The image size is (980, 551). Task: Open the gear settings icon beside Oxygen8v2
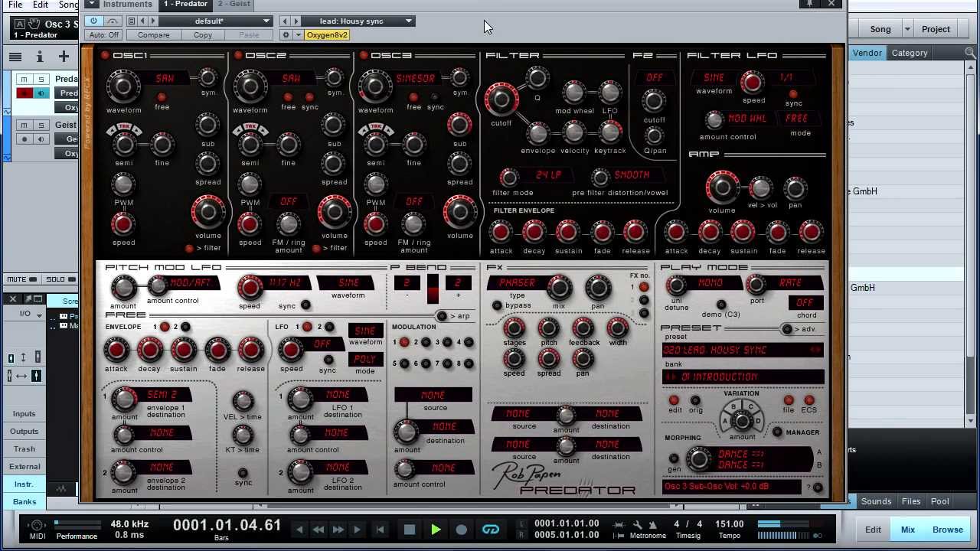[286, 35]
